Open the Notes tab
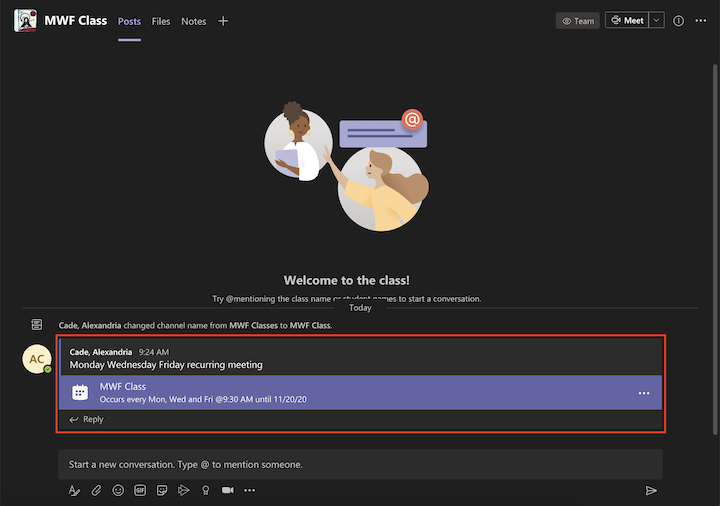Viewport: 720px width, 506px height. [x=193, y=21]
